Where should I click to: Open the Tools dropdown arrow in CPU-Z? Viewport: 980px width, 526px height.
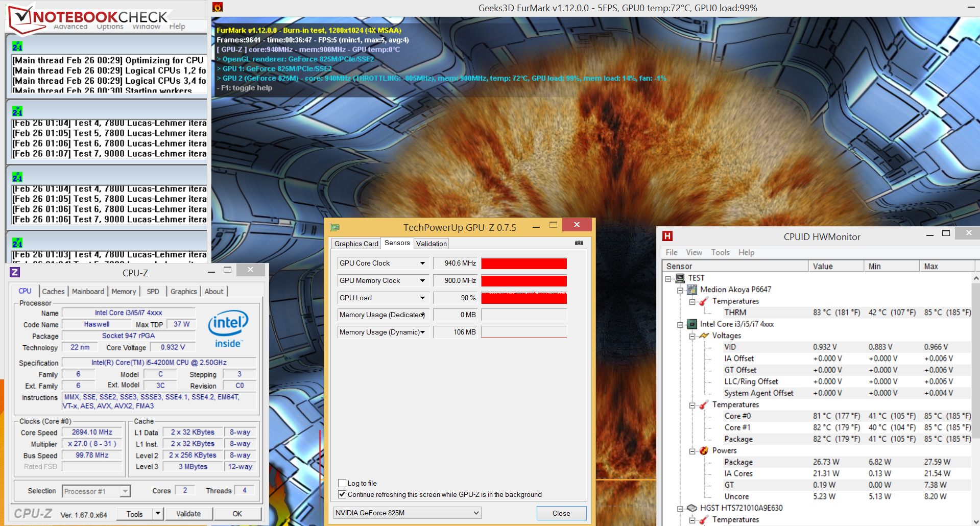point(158,513)
